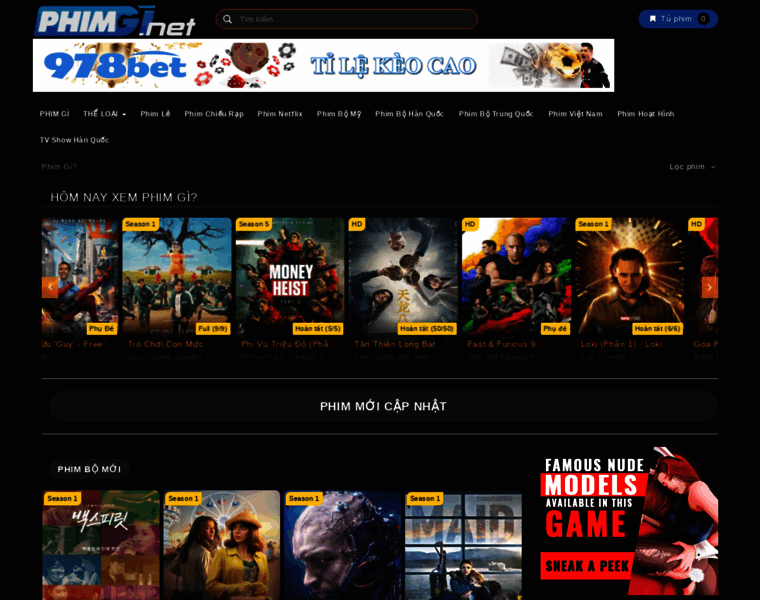
Task: Open the Phim Chiếu Rạp menu
Action: (x=214, y=114)
